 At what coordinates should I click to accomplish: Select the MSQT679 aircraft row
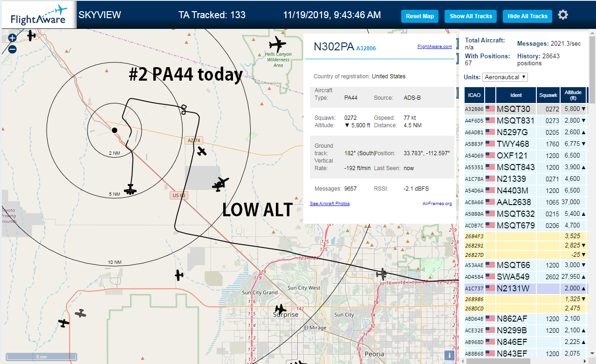point(526,226)
